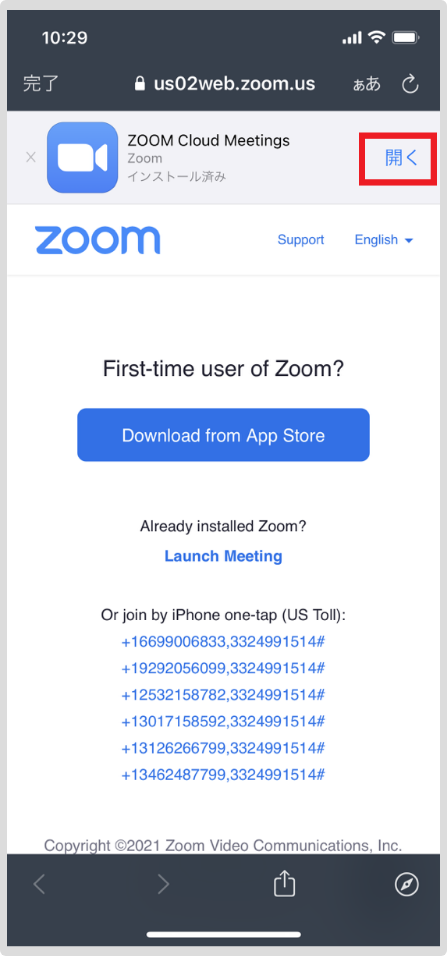Viewport: 447px width, 956px height.
Task: Dismiss the app banner with X
Action: pyautogui.click(x=31, y=157)
